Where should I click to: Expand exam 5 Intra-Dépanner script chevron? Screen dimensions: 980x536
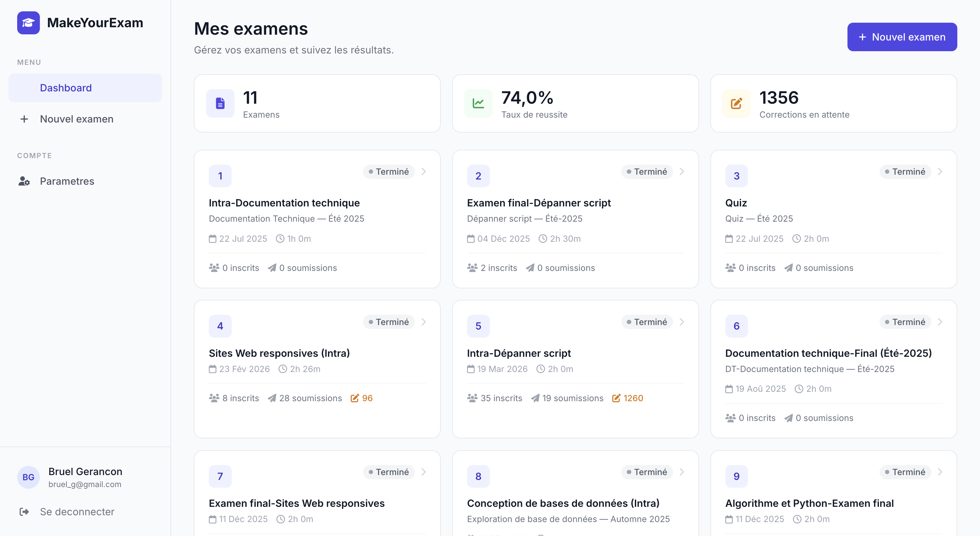(682, 322)
